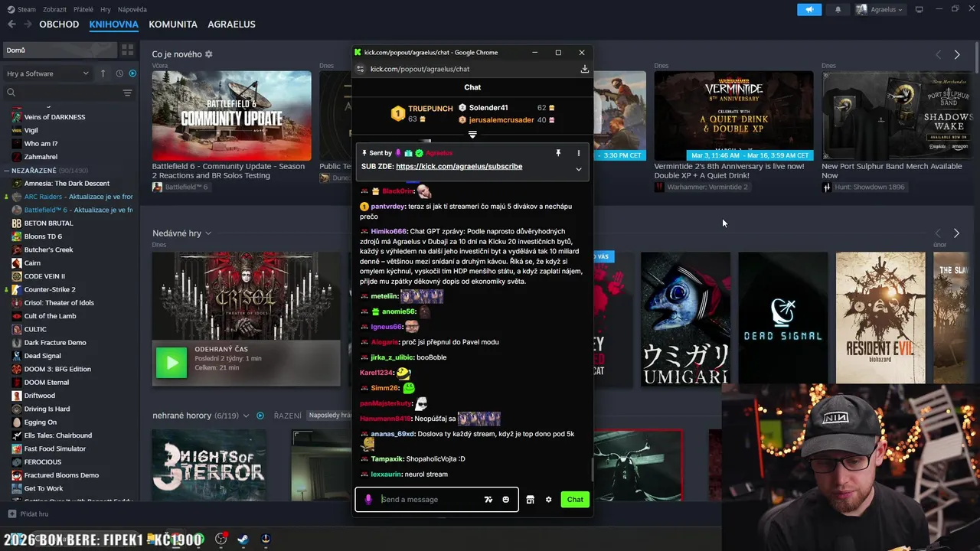This screenshot has height=551, width=980.
Task: Toggle the sort order arrow in the library
Action: point(103,73)
